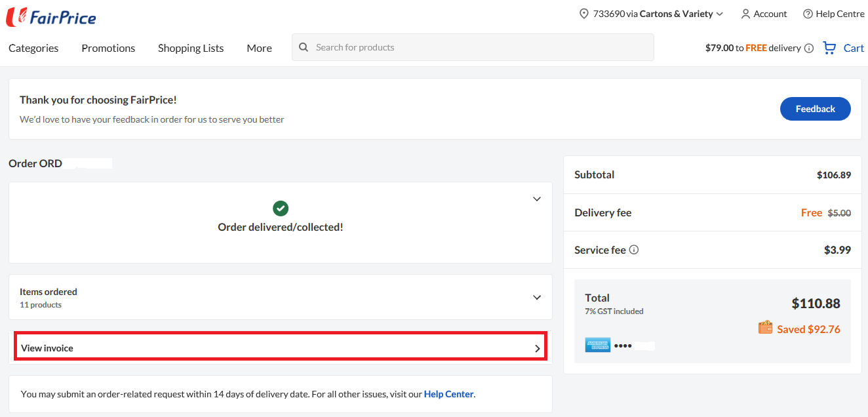868x417 pixels.
Task: Click the Cart link
Action: pos(854,48)
